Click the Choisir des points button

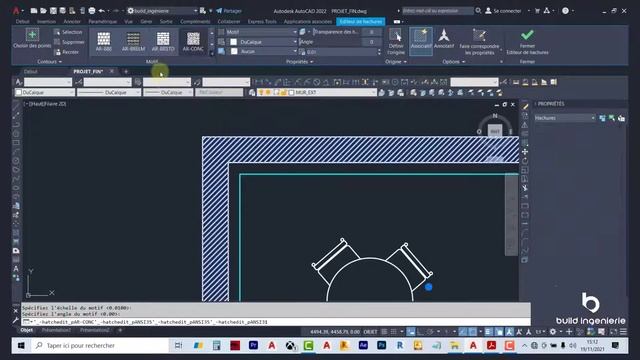(32, 38)
